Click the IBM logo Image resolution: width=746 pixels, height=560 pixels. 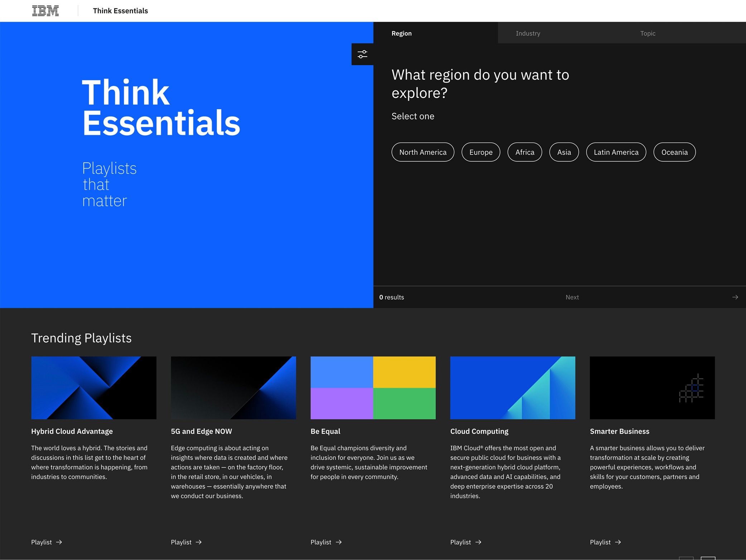point(45,11)
